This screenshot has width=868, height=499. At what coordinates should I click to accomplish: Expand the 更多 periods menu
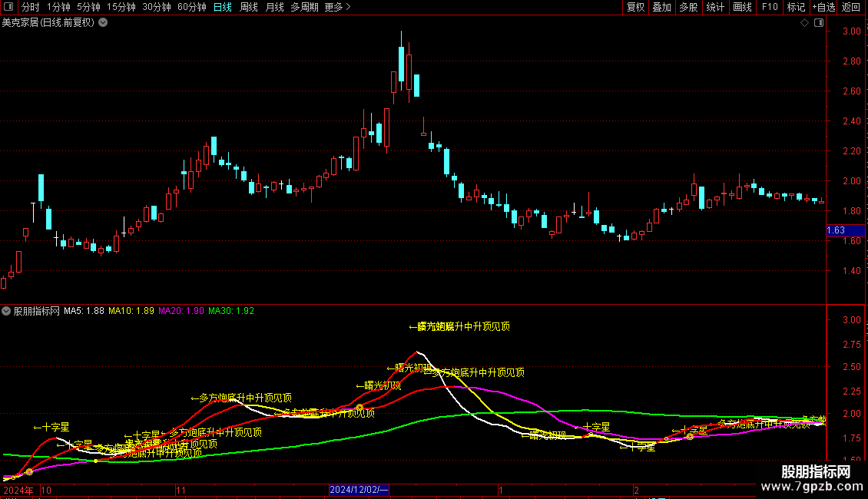click(x=338, y=7)
